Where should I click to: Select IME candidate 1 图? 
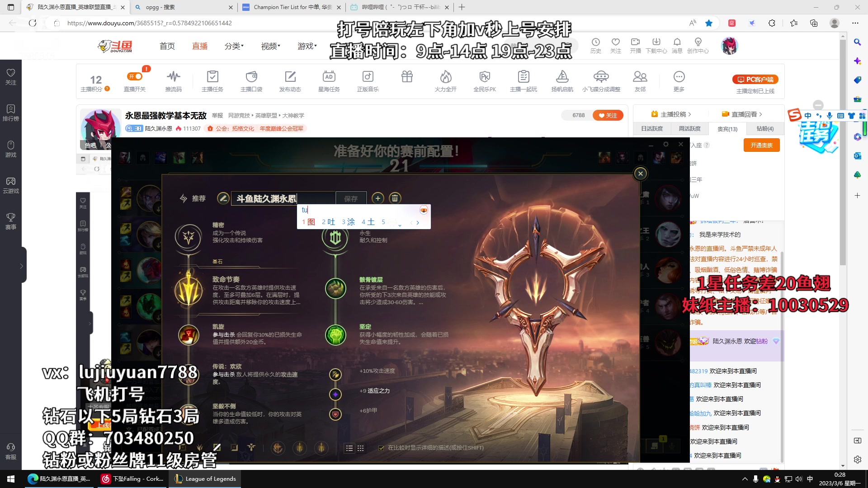(309, 222)
